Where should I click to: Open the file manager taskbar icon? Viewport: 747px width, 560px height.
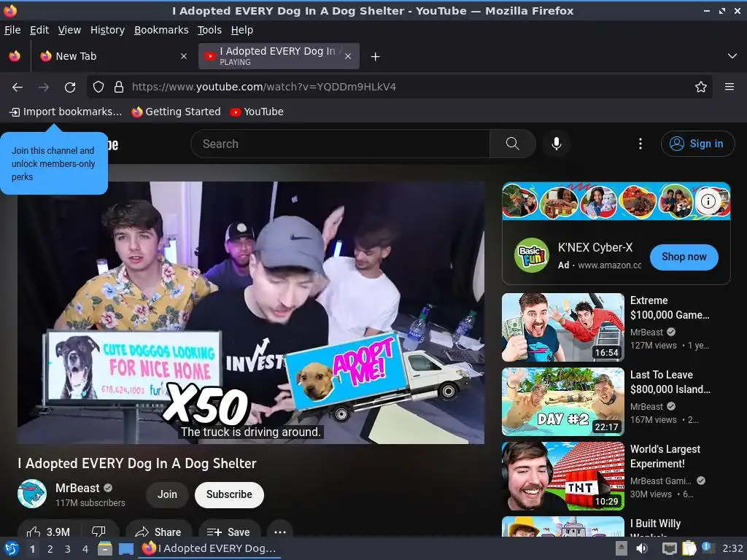(x=105, y=549)
